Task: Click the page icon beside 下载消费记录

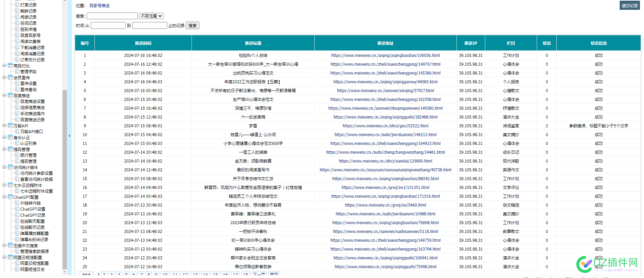Action: 17,47
